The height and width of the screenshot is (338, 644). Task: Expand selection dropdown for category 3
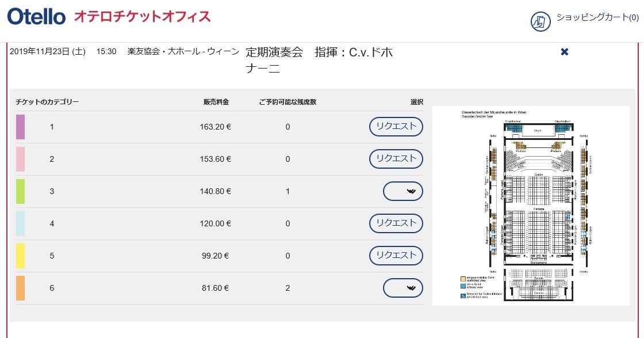[x=402, y=191]
